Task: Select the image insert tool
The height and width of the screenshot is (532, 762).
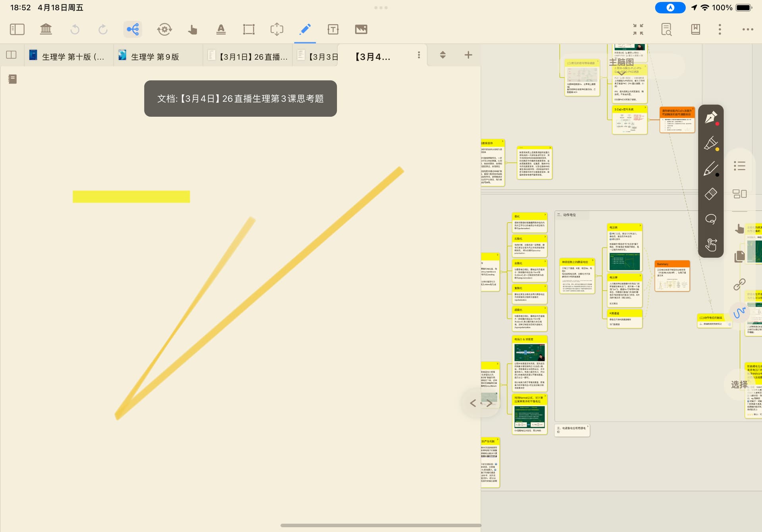Action: 361,29
